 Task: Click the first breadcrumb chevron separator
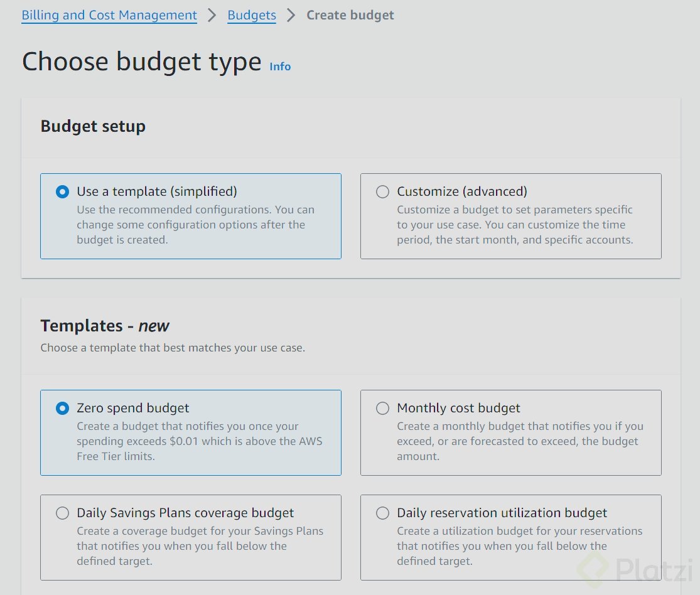pyautogui.click(x=212, y=15)
